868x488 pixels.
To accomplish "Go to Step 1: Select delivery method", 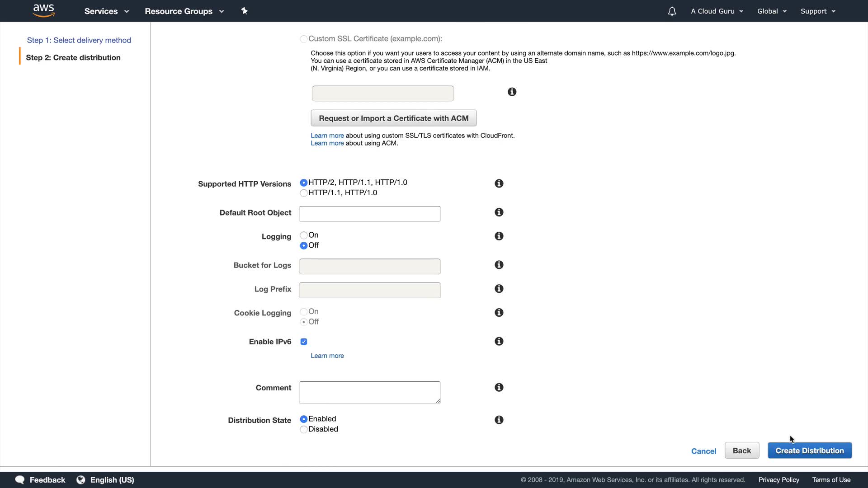I will click(79, 40).
